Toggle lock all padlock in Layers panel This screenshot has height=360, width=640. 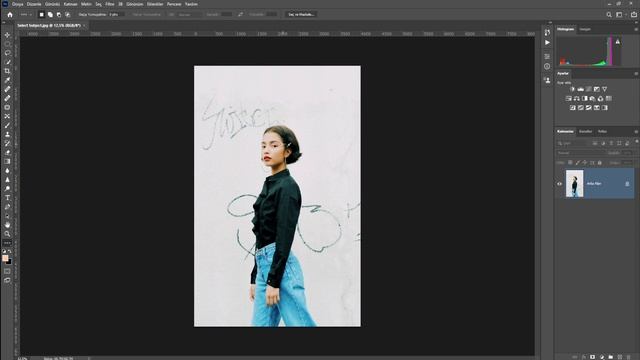click(600, 162)
